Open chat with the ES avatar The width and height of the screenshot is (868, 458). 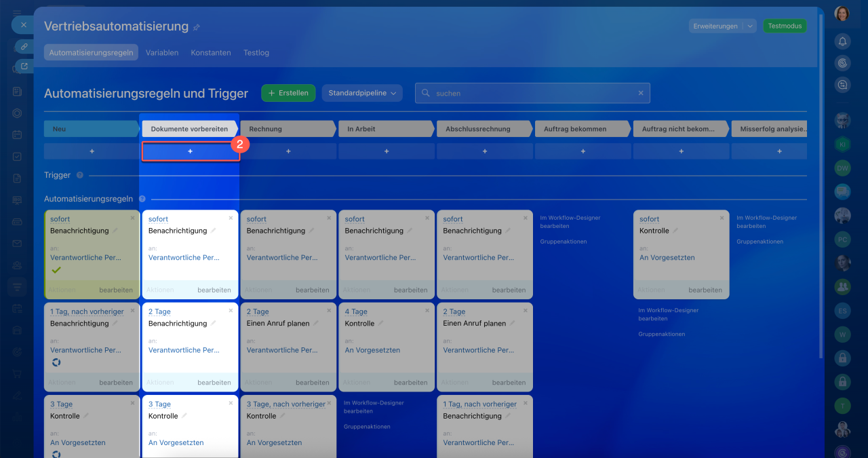click(x=842, y=311)
